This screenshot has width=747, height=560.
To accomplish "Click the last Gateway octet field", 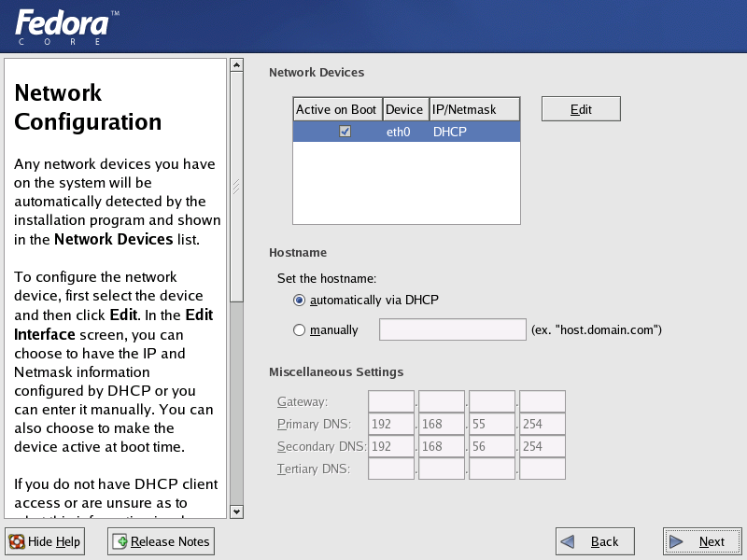I will point(543,401).
